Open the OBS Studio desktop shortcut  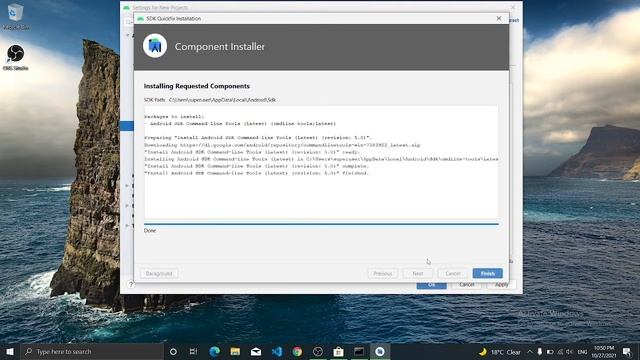click(16, 58)
